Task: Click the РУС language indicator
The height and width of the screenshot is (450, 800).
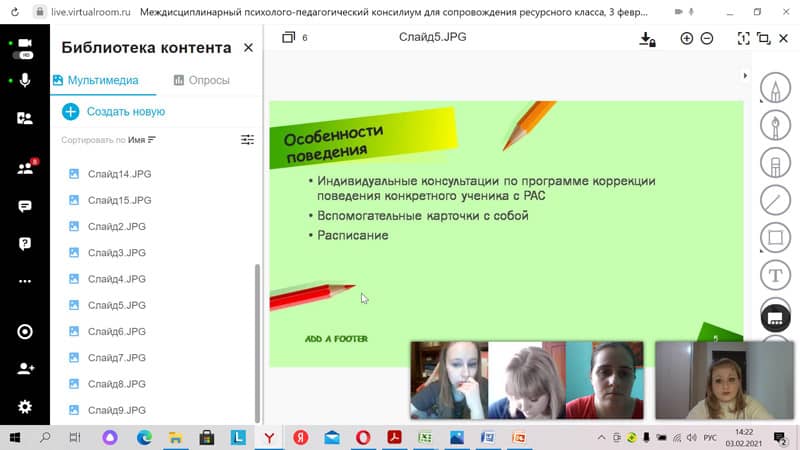Action: 710,438
